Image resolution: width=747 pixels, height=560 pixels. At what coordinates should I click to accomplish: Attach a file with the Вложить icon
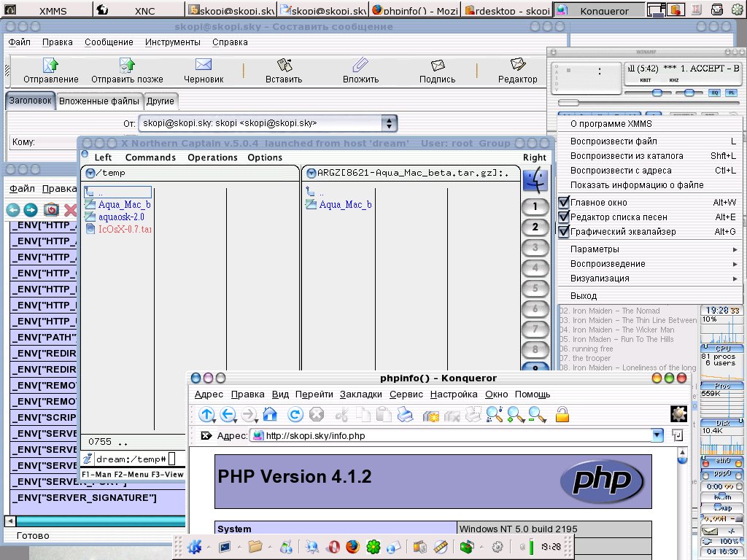click(x=360, y=65)
